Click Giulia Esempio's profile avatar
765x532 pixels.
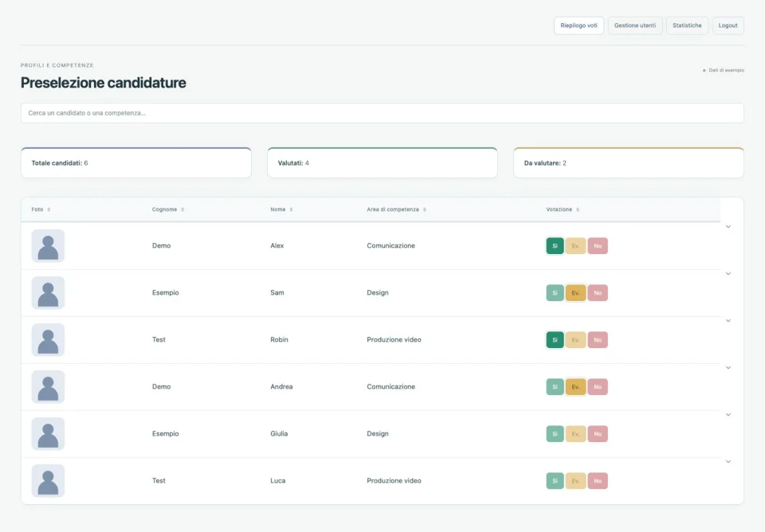[x=48, y=434]
